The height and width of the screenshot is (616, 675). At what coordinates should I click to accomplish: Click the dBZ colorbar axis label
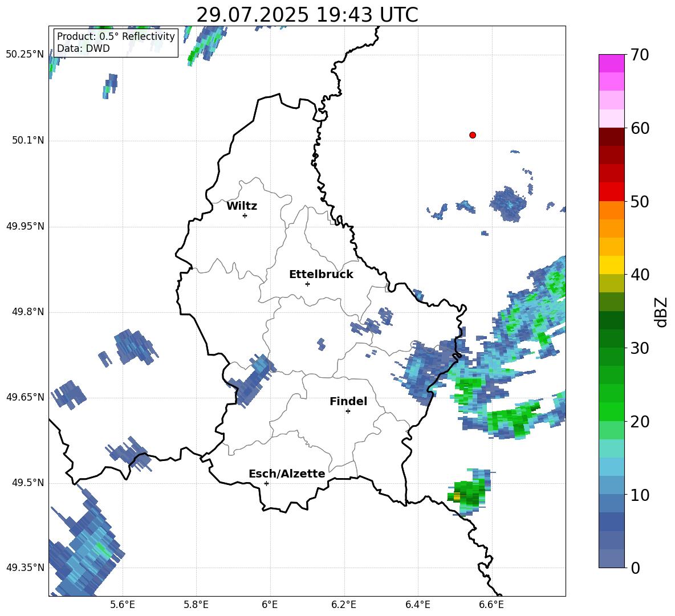pyautogui.click(x=662, y=312)
